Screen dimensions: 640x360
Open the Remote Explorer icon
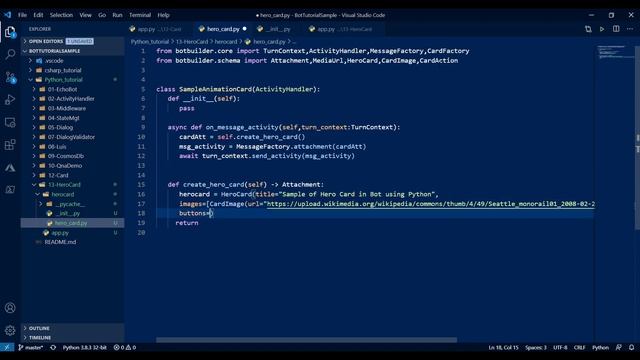pyautogui.click(x=10, y=122)
